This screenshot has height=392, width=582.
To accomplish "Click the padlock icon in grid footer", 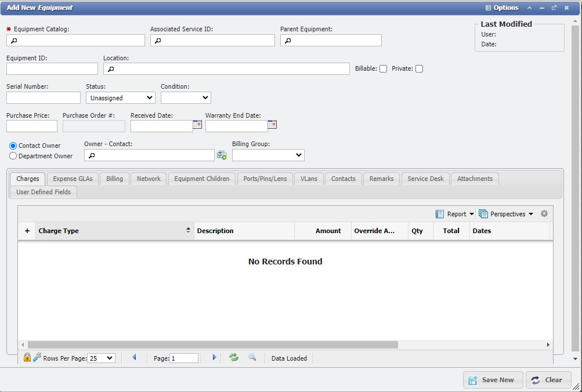I will pos(27,358).
